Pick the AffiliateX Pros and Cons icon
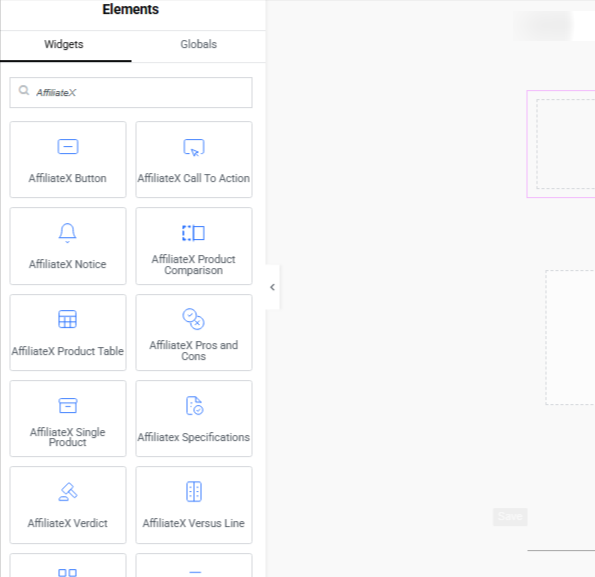The width and height of the screenshot is (595, 577). point(194,319)
